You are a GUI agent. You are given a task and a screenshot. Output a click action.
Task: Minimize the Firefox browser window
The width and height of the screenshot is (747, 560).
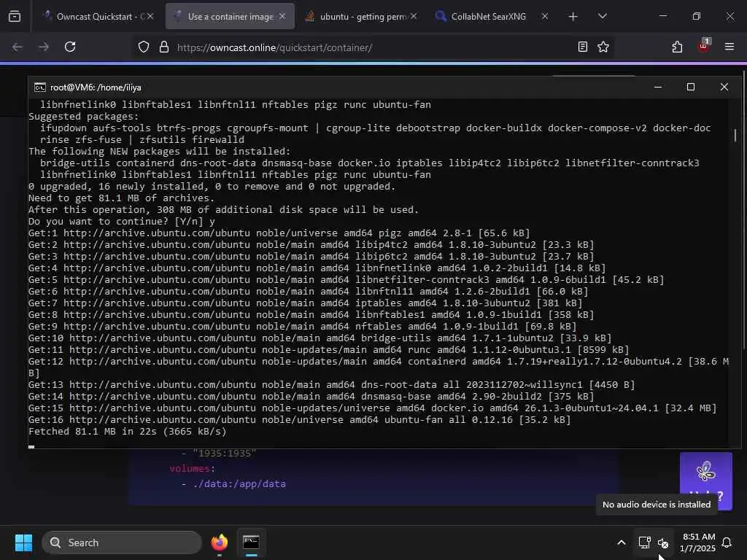pyautogui.click(x=662, y=16)
